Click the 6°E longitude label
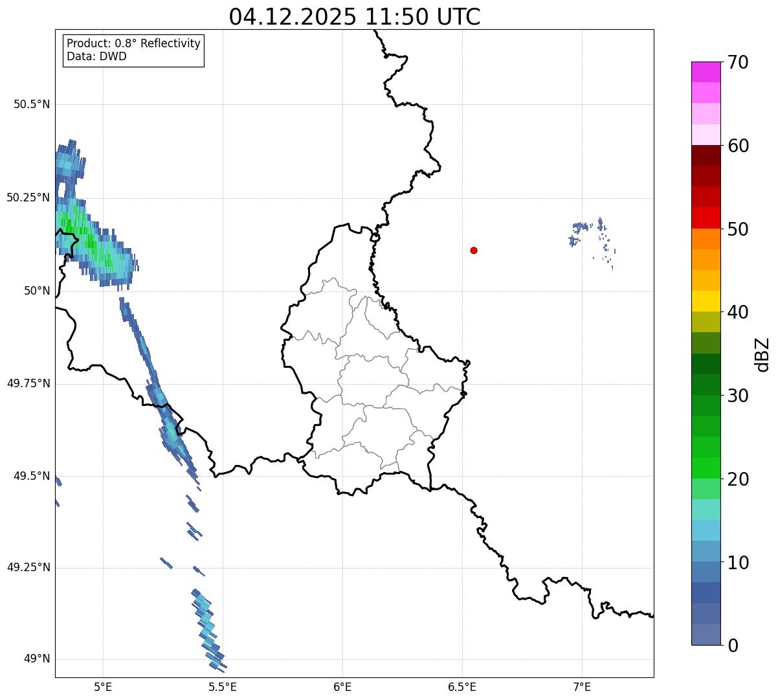778x700 pixels. pyautogui.click(x=342, y=686)
